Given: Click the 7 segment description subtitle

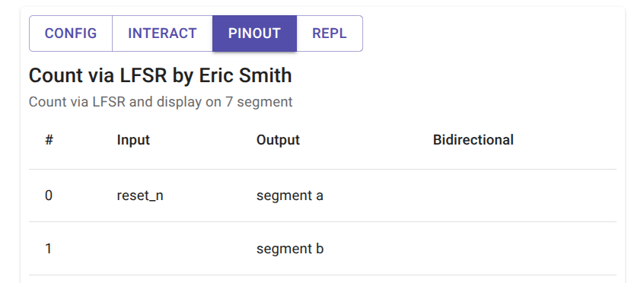Looking at the screenshot, I should (x=161, y=102).
